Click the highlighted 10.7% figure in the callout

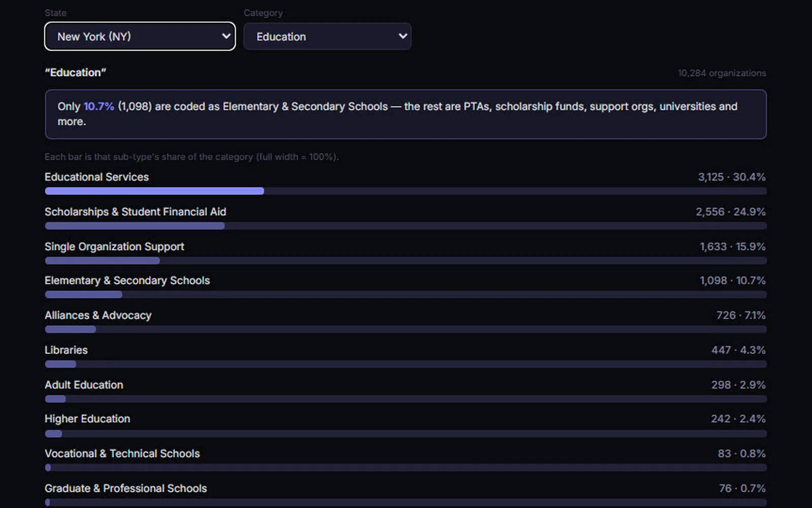pos(98,107)
